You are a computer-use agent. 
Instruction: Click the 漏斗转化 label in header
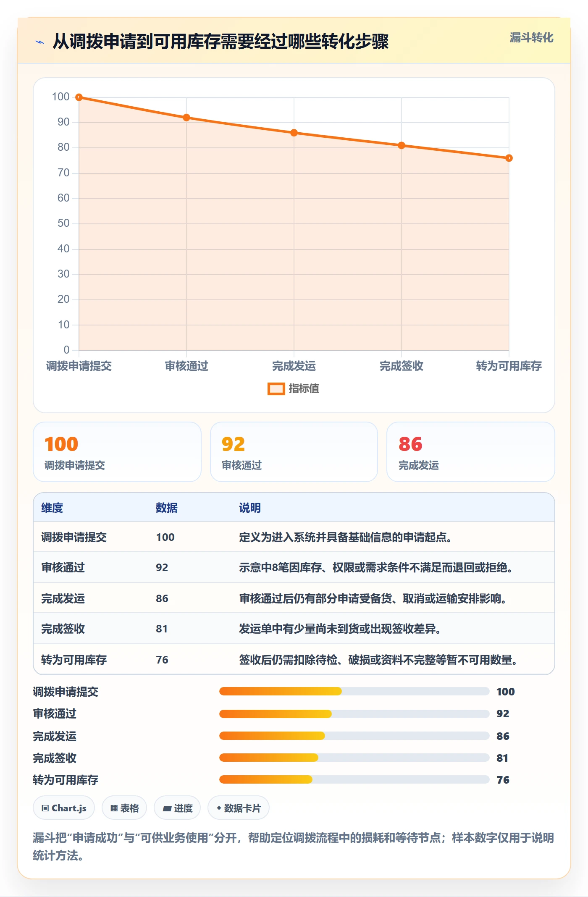[531, 38]
